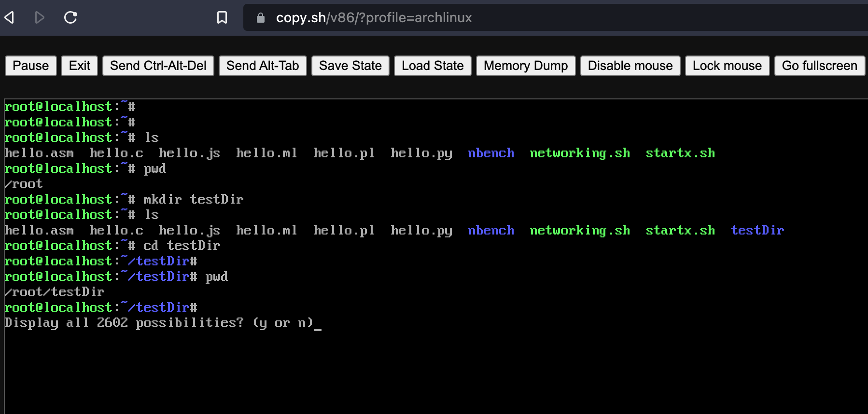This screenshot has width=868, height=414.
Task: Click 'hello.pl' in the first ls output
Action: click(x=344, y=153)
